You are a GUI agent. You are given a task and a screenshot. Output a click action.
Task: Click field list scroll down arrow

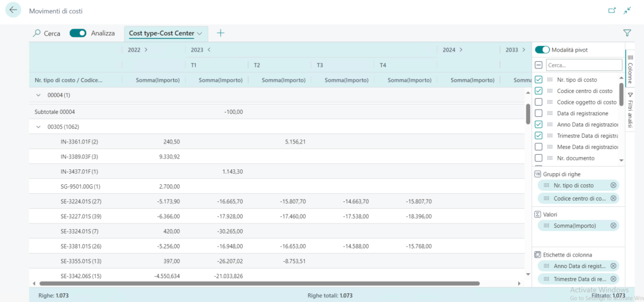(621, 160)
